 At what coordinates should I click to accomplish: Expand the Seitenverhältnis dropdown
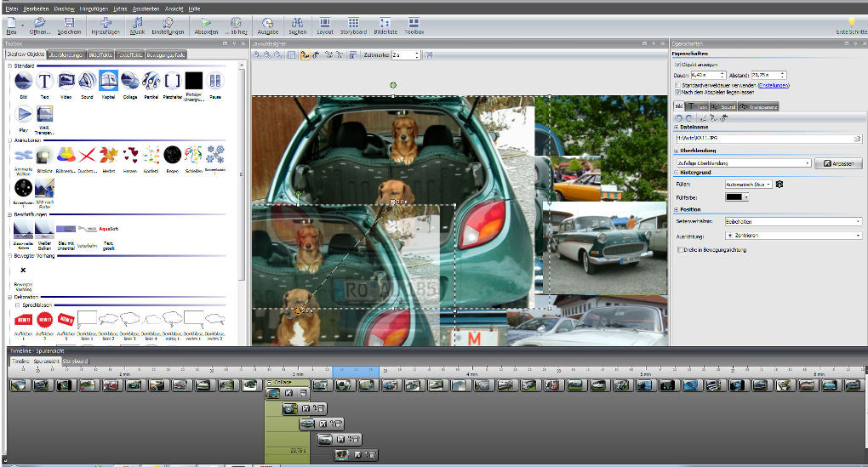point(792,221)
